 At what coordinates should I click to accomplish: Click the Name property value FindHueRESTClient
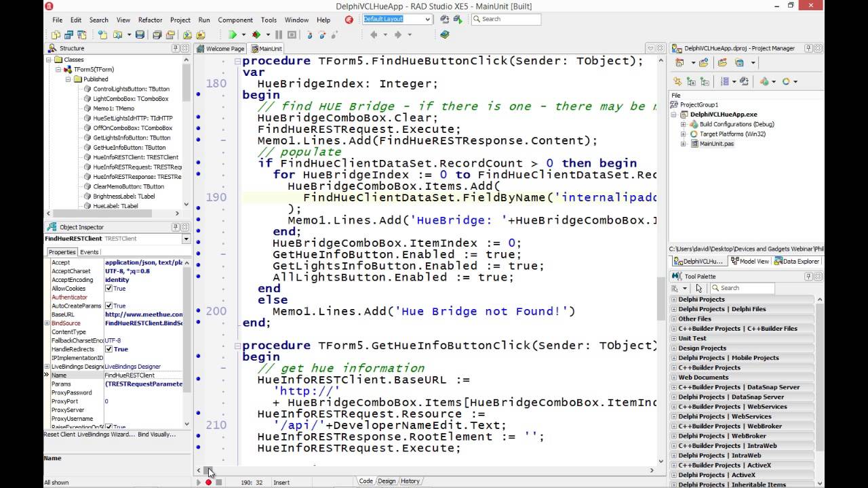pyautogui.click(x=143, y=375)
